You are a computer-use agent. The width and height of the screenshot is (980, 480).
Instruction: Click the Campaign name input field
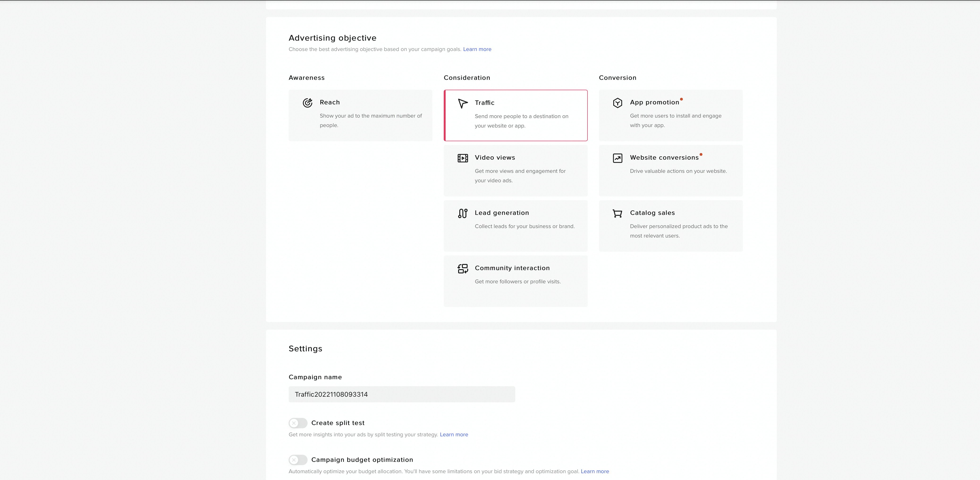(x=402, y=394)
